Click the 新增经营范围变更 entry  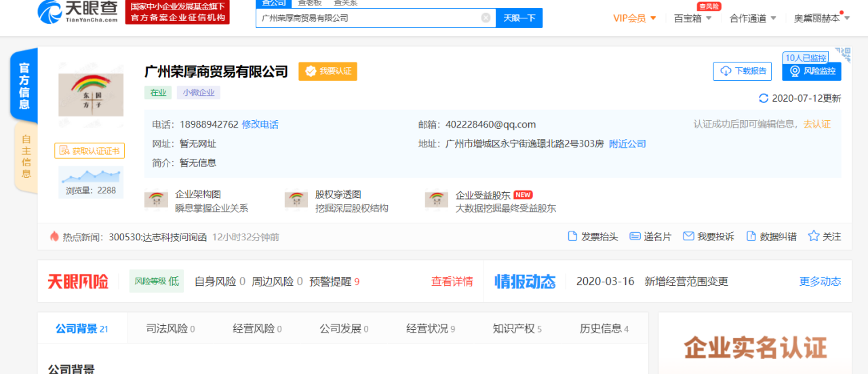pyautogui.click(x=686, y=281)
